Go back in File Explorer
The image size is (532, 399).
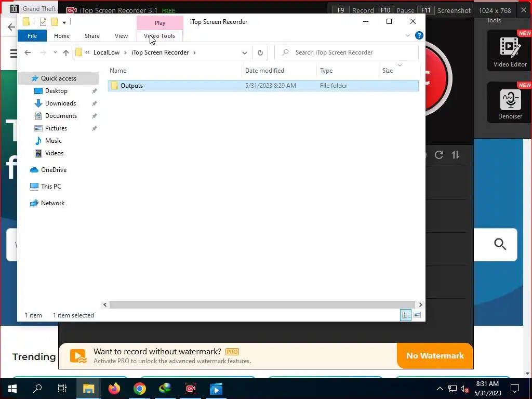(28, 52)
